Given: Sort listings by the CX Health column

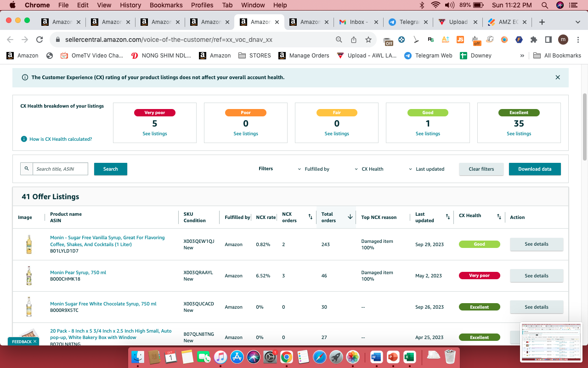Looking at the screenshot, I should pyautogui.click(x=499, y=217).
